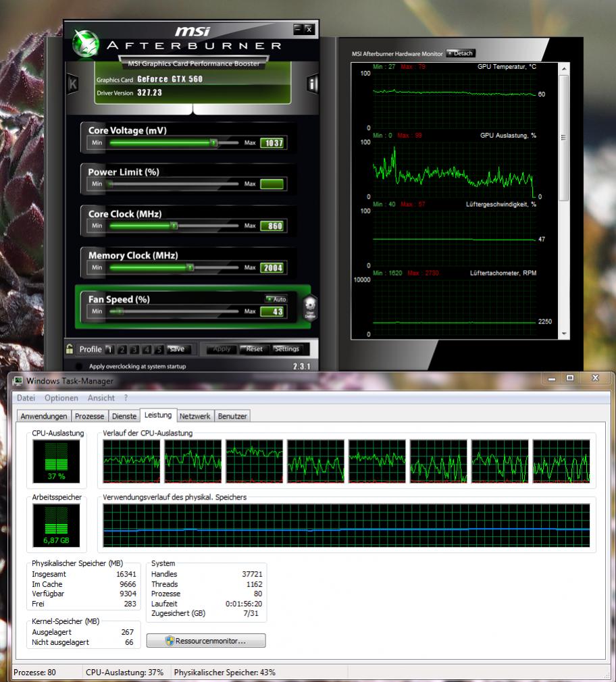Select the Leistung tab
This screenshot has height=682, width=616.
click(158, 415)
